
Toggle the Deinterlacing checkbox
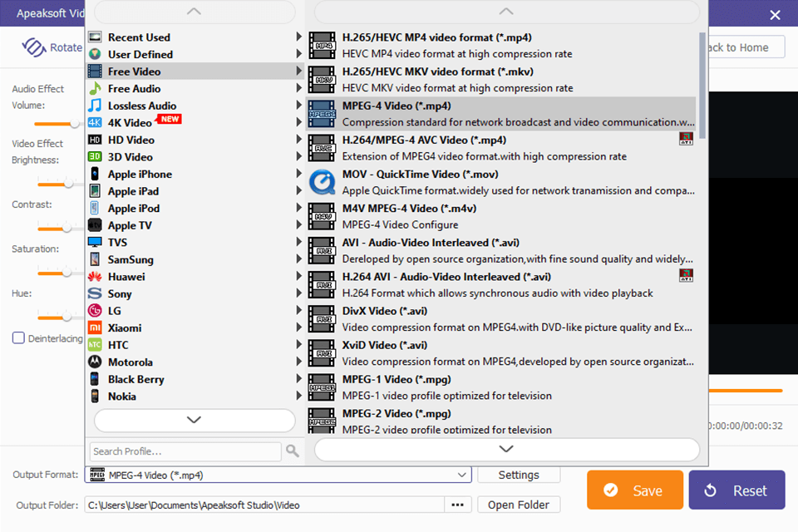(18, 338)
